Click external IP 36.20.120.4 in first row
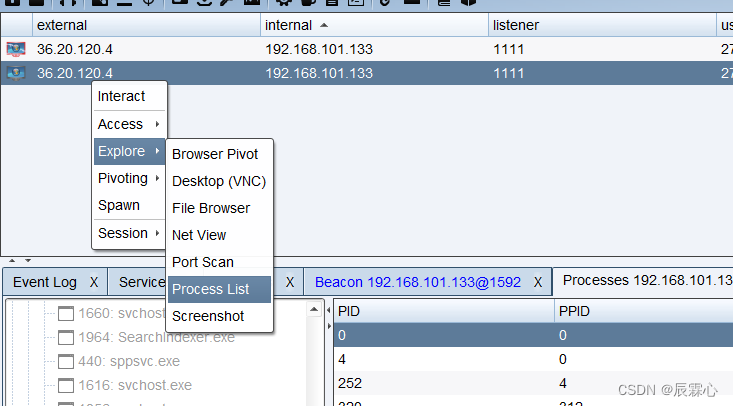 [x=75, y=49]
